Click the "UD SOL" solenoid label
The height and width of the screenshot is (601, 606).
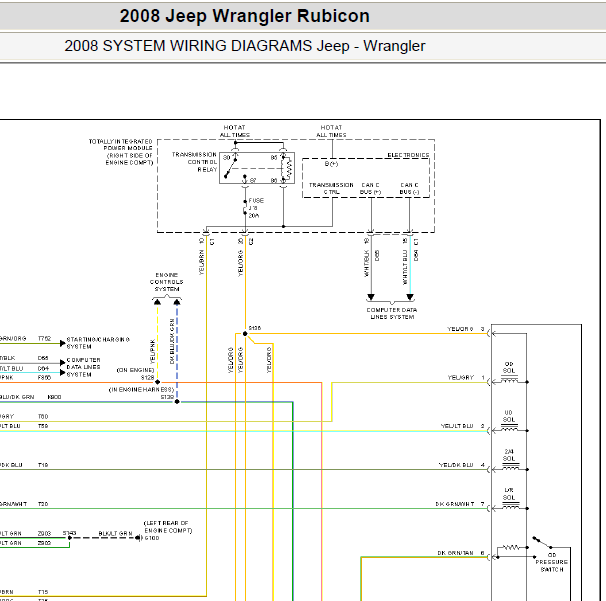pyautogui.click(x=509, y=416)
